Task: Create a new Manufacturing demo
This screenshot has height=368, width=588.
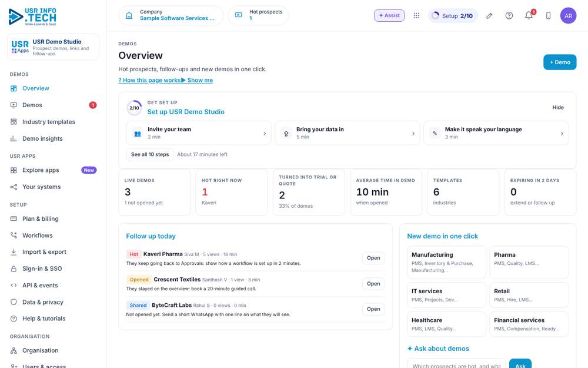Action: tap(446, 262)
